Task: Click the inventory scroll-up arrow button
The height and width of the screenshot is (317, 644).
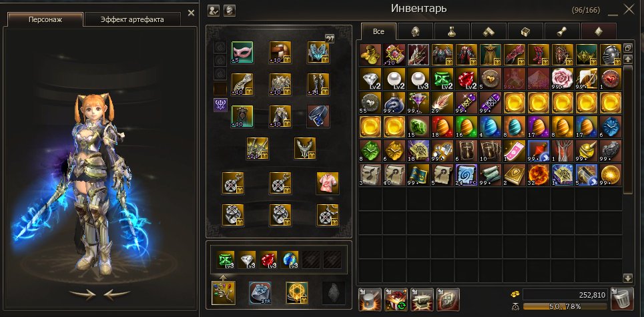Action: tap(627, 59)
